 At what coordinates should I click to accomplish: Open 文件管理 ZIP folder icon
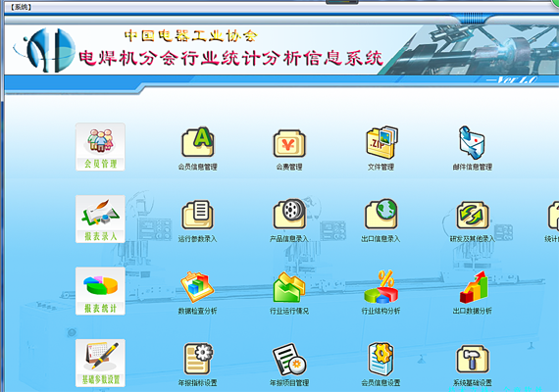pyautogui.click(x=381, y=142)
